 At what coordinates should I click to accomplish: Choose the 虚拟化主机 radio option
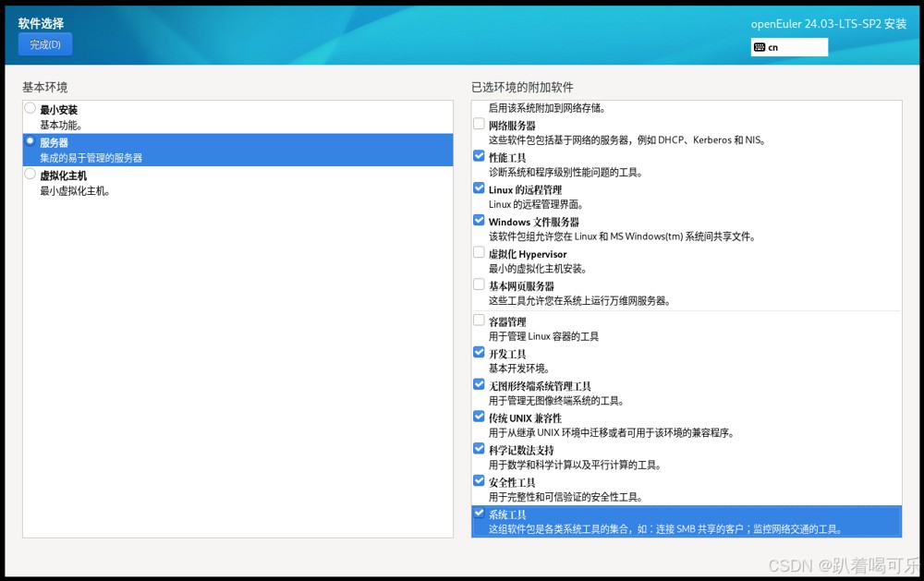(x=30, y=174)
